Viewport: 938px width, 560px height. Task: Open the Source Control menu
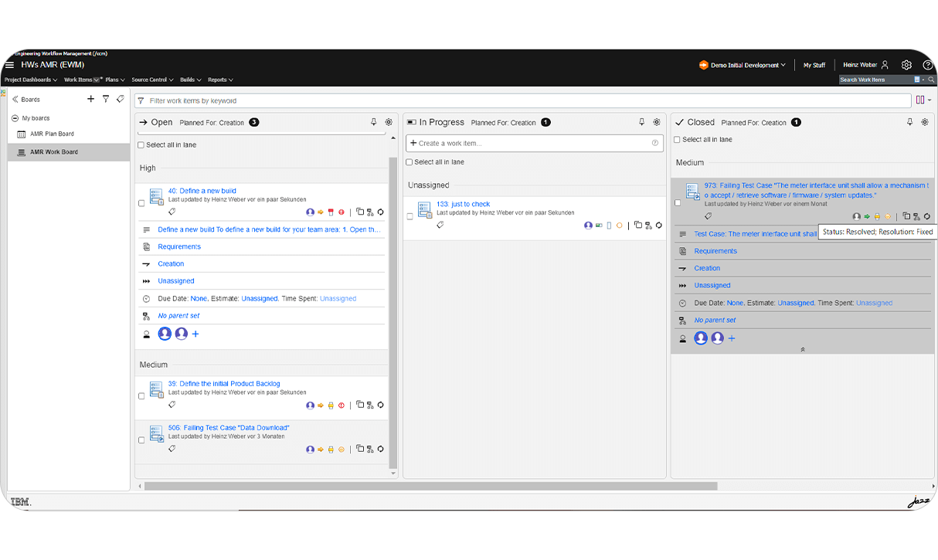151,80
